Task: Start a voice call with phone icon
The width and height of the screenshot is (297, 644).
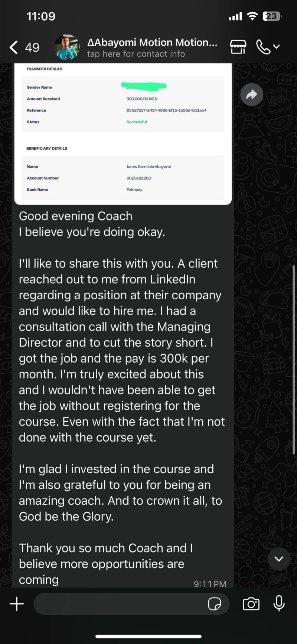Action: pyautogui.click(x=263, y=47)
